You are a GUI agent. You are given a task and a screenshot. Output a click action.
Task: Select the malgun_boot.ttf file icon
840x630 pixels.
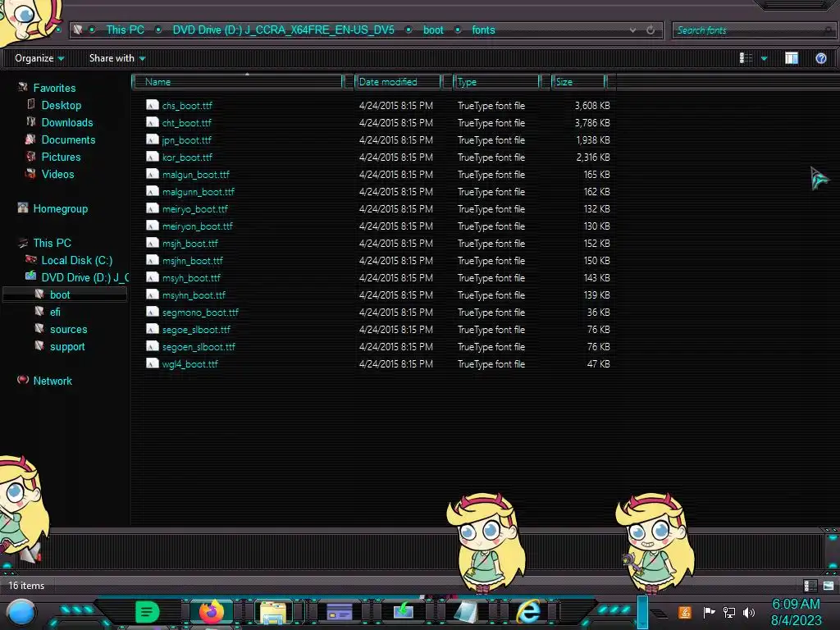(x=152, y=174)
